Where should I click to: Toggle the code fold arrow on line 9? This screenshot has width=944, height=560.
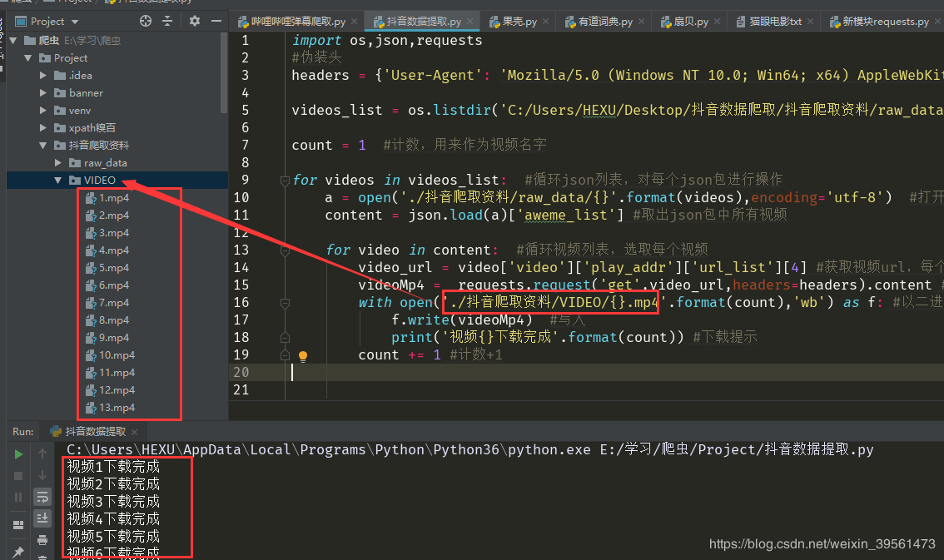[x=286, y=180]
